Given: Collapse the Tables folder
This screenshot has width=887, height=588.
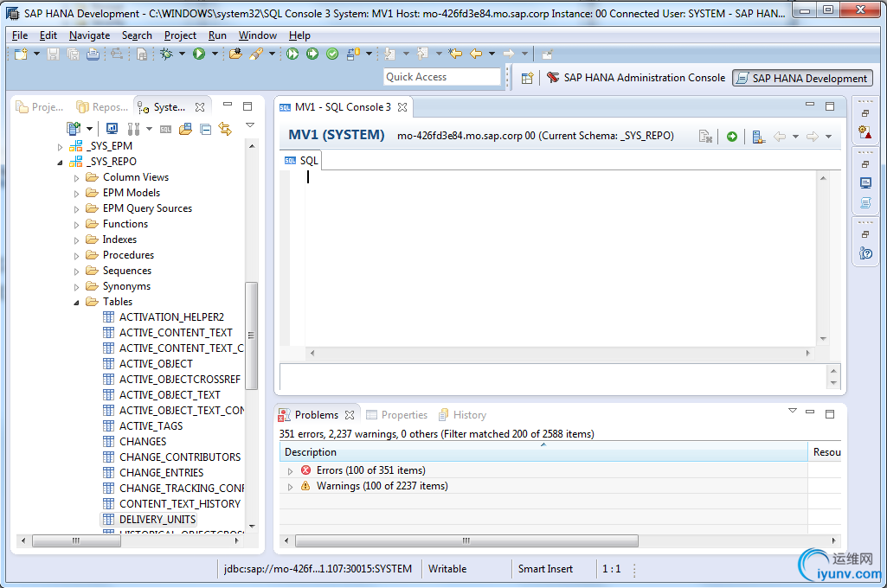Looking at the screenshot, I should pyautogui.click(x=76, y=303).
